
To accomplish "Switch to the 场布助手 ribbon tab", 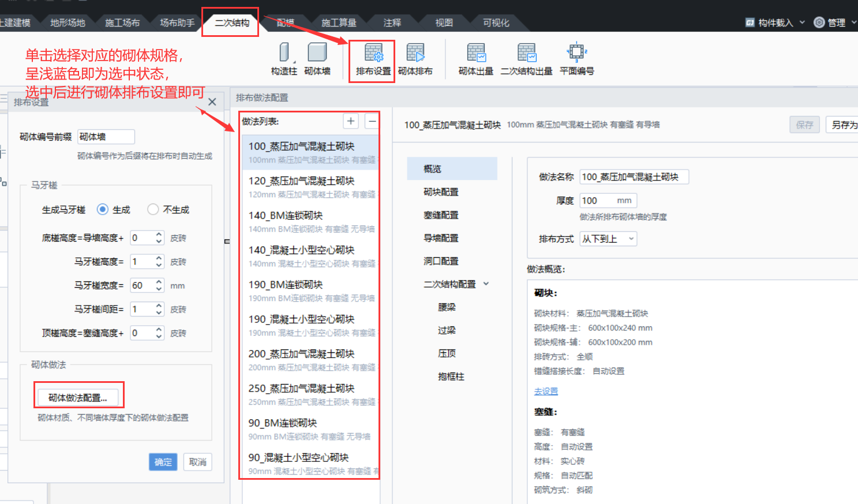I will (x=177, y=22).
